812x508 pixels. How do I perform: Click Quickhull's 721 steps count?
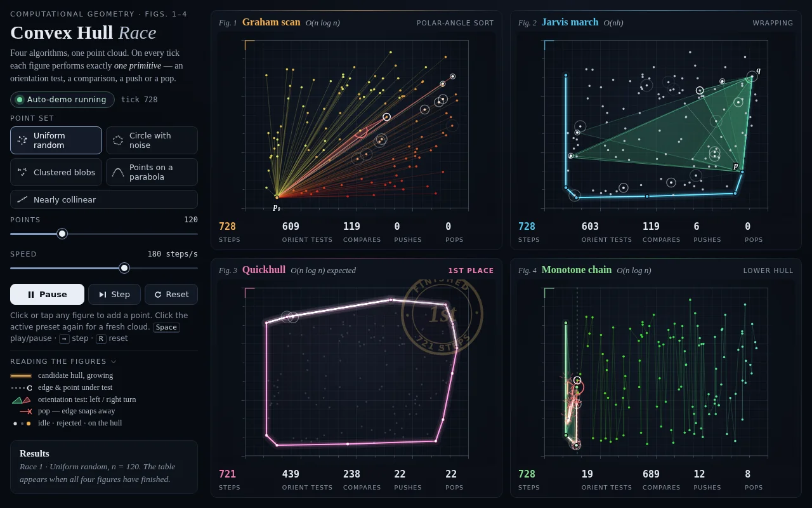tap(227, 474)
